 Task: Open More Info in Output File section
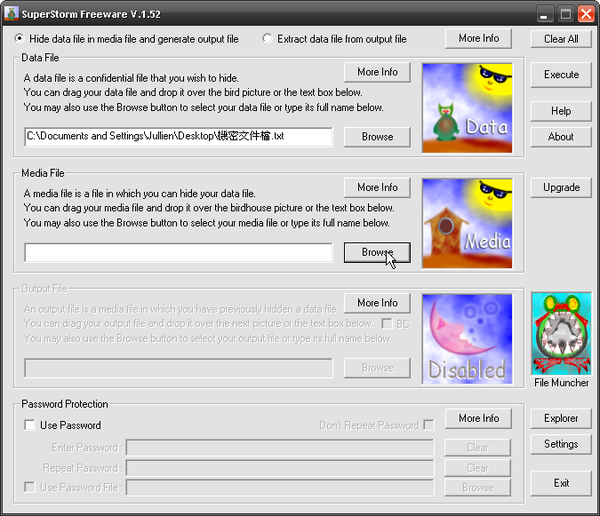tap(377, 303)
